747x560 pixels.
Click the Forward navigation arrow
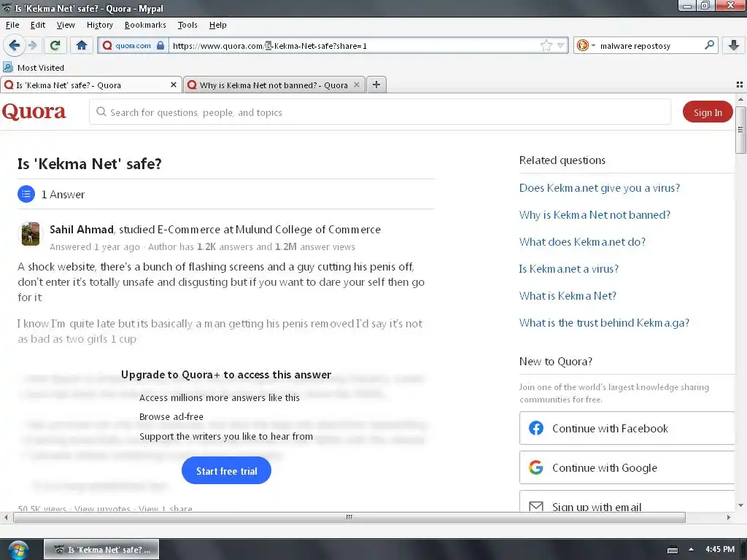32,46
